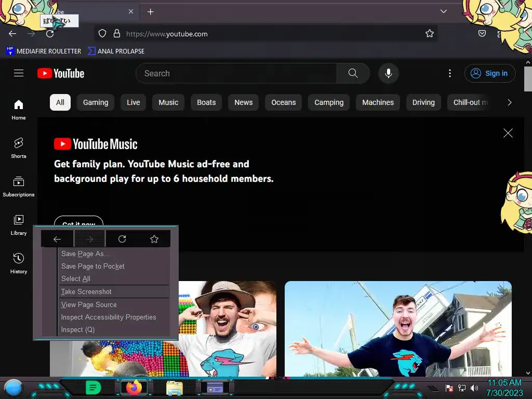Choose Select All from context menu

point(115,278)
